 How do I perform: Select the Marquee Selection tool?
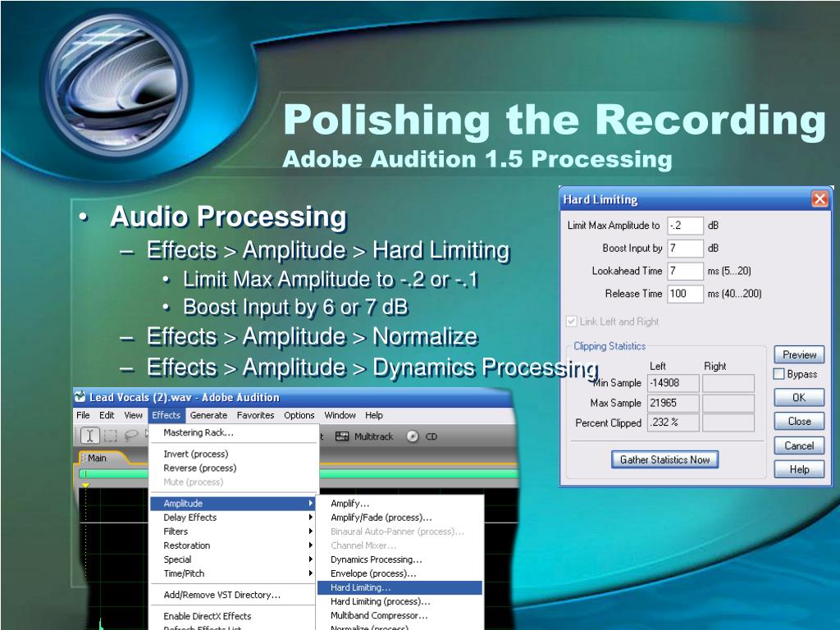[x=111, y=436]
